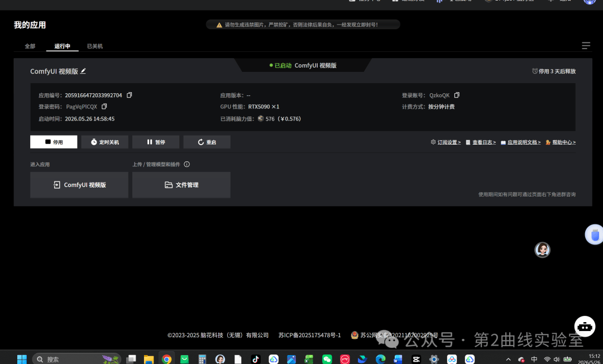
Task: Open the Calculator taskbar icon
Action: (202, 360)
